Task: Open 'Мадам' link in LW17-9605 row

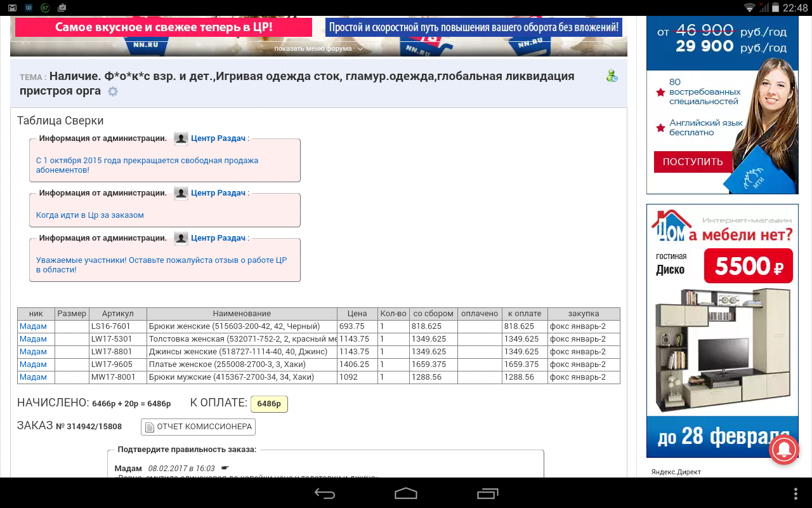Action: pos(33,364)
